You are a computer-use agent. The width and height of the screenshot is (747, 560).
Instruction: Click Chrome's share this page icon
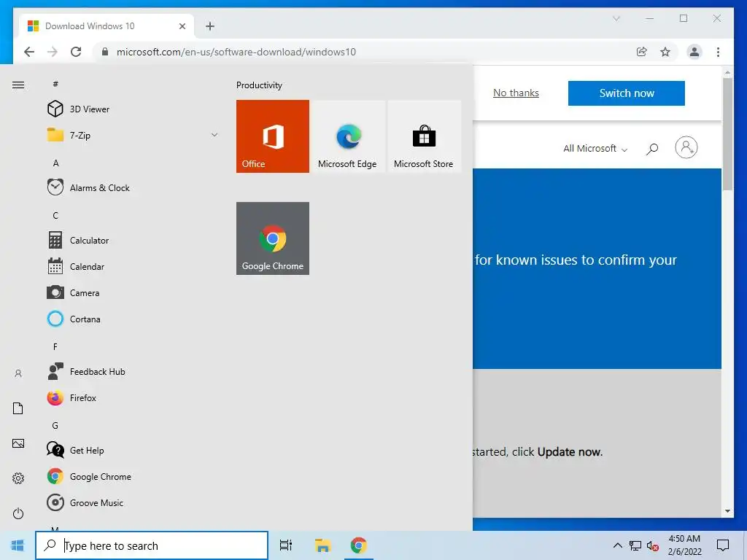tap(642, 52)
